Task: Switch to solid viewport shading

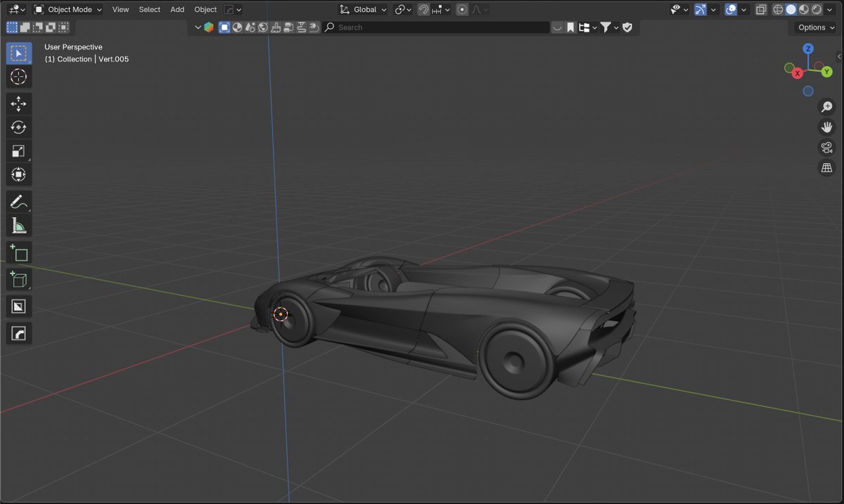Action: pyautogui.click(x=791, y=10)
